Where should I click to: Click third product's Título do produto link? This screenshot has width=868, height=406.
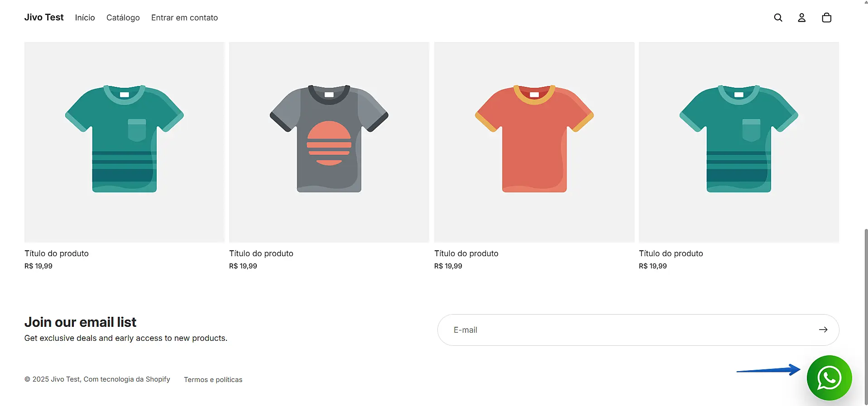(x=466, y=253)
